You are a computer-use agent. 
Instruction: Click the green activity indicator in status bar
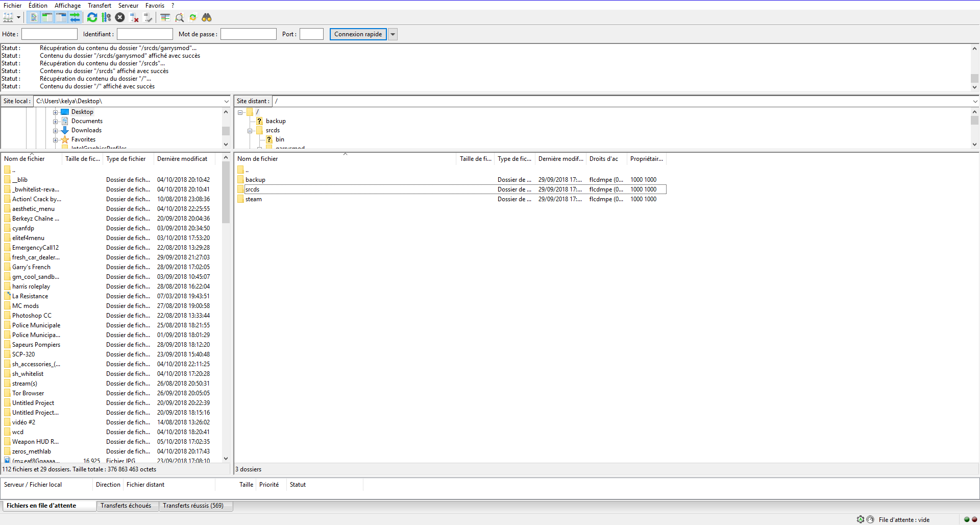point(966,519)
